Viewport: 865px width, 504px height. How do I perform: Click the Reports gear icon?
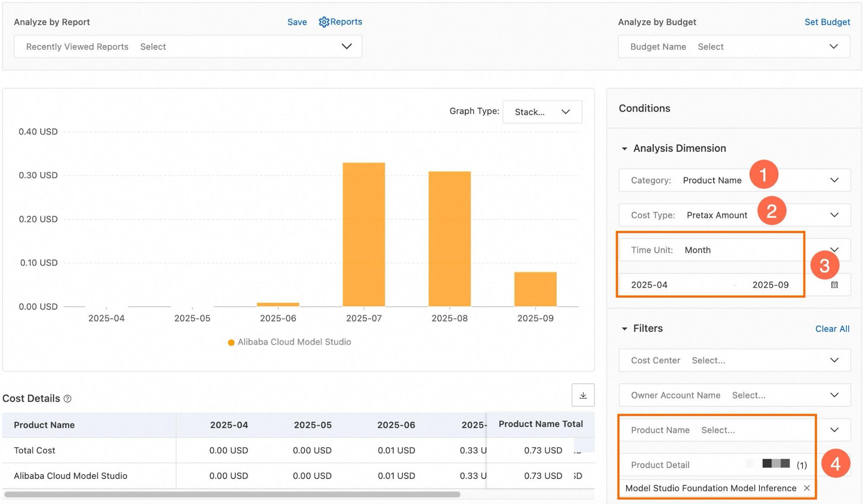[324, 22]
